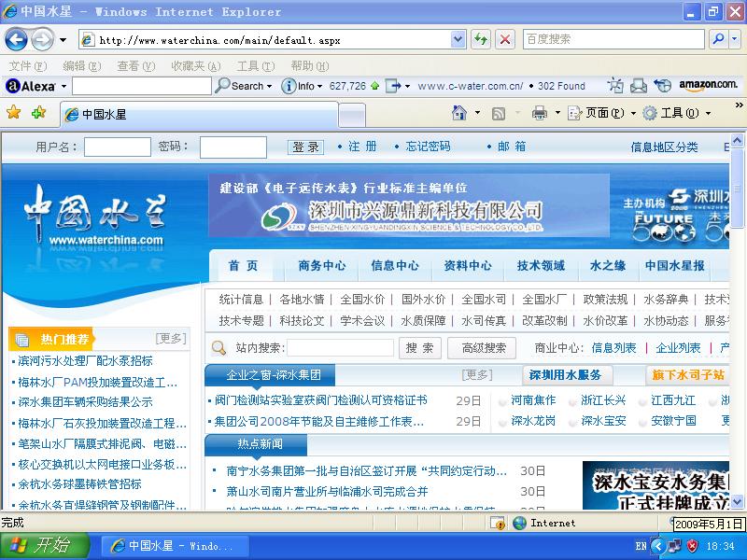Open search provider dropdown arrow
The width and height of the screenshot is (747, 560).
coord(735,39)
